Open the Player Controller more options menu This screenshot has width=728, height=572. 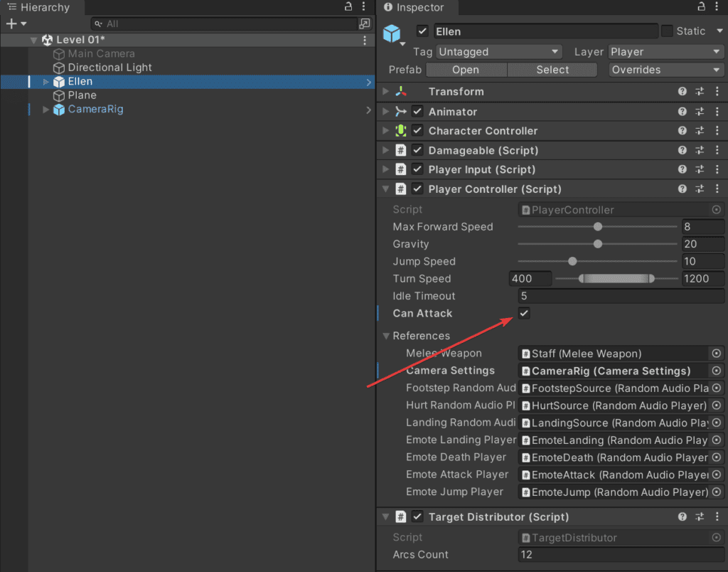(x=717, y=189)
